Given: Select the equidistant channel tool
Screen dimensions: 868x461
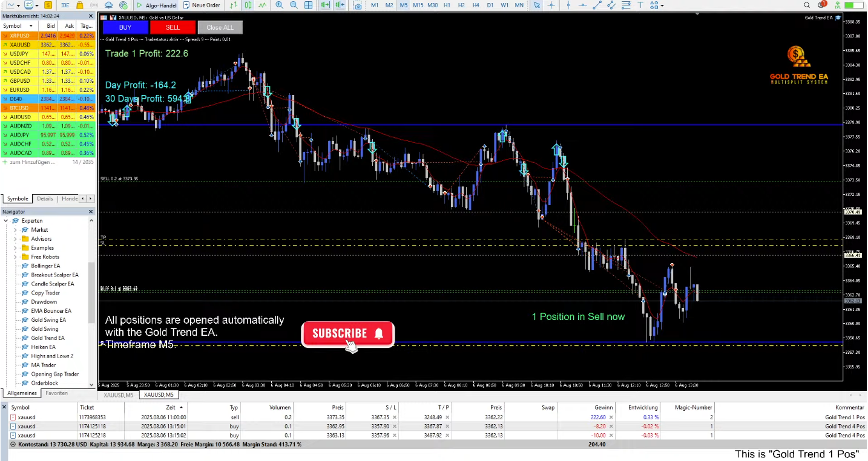Looking at the screenshot, I should 611,5.
